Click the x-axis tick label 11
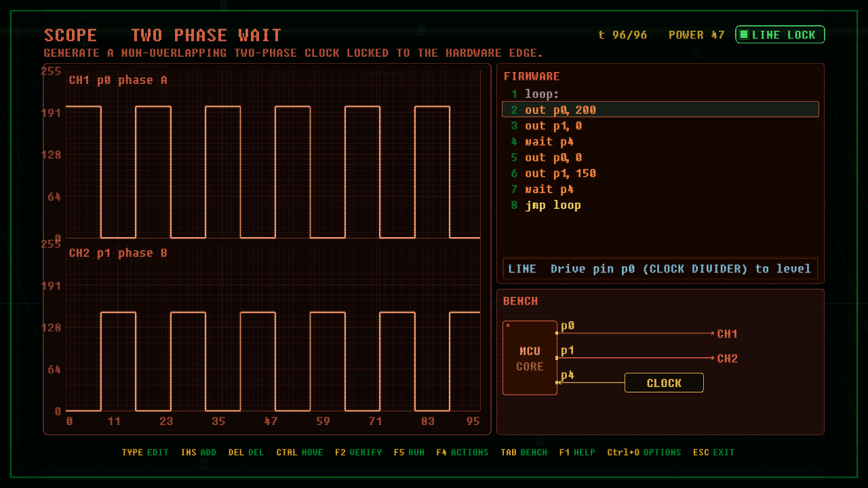Viewport: 868px width, 488px height. 113,421
